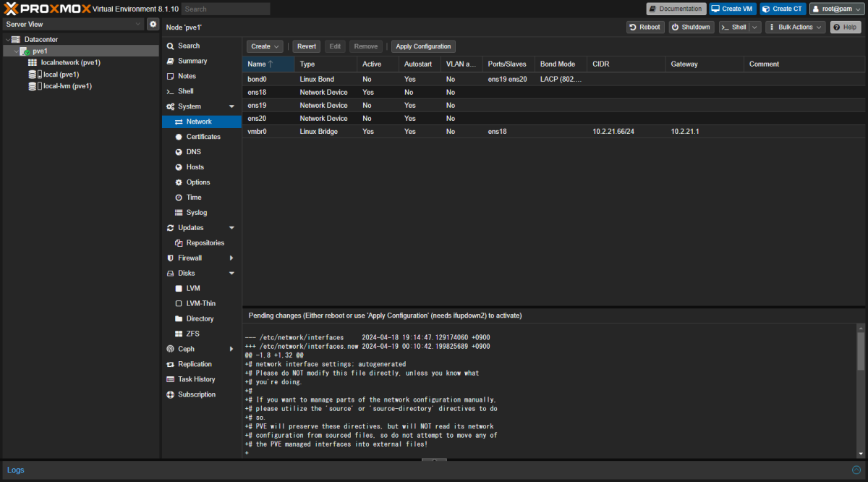The height and width of the screenshot is (482, 868).
Task: Select local (pve1) storage in tree
Action: click(x=80, y=74)
